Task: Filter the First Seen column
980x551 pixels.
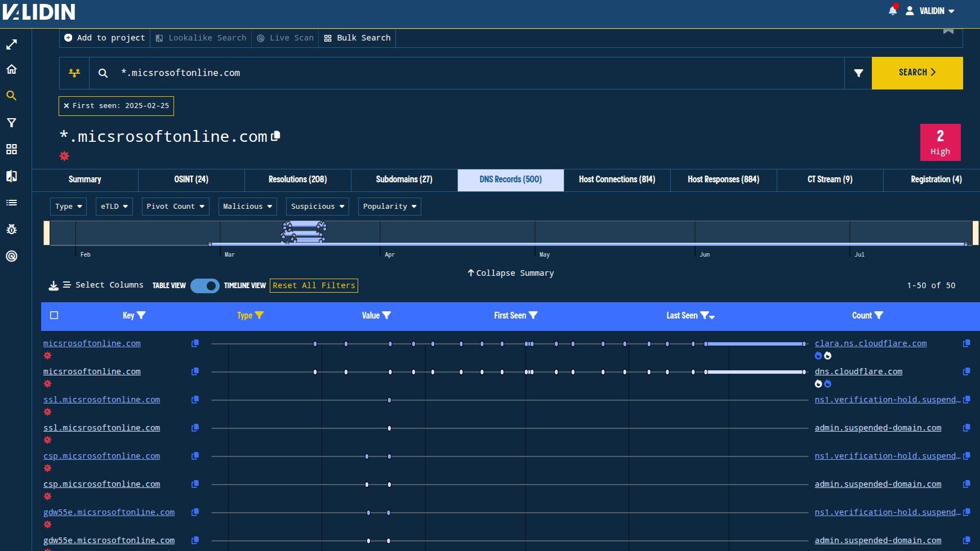Action: pyautogui.click(x=533, y=316)
